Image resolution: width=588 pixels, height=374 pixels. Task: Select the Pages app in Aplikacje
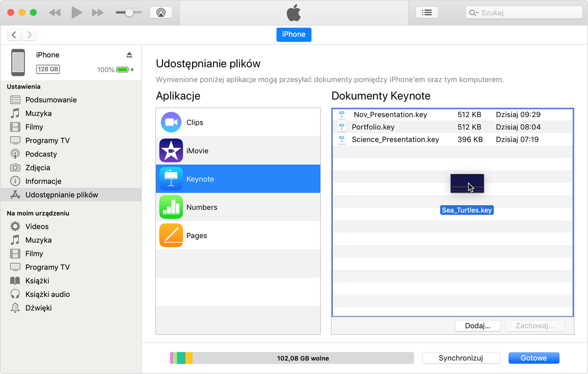(238, 236)
